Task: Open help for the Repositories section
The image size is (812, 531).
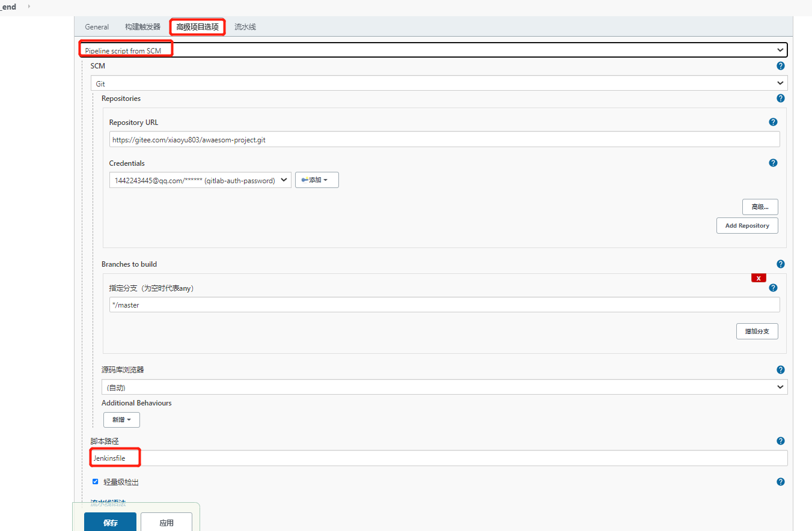Action: tap(780, 99)
